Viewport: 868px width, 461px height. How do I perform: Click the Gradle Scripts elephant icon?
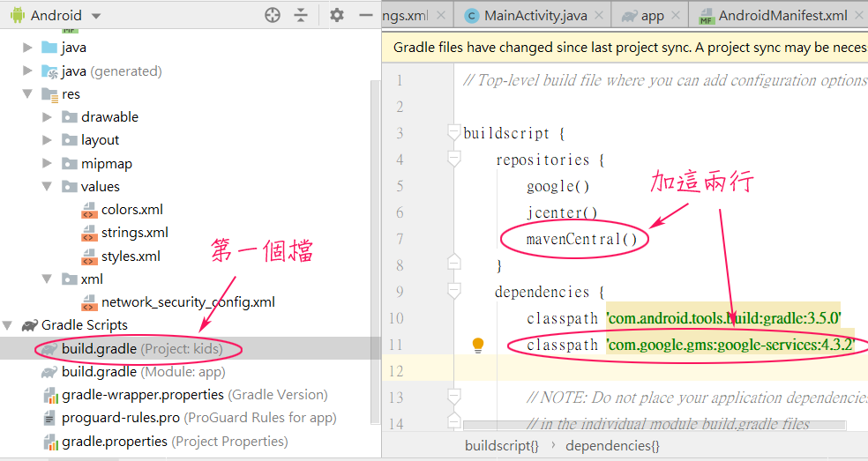point(30,325)
